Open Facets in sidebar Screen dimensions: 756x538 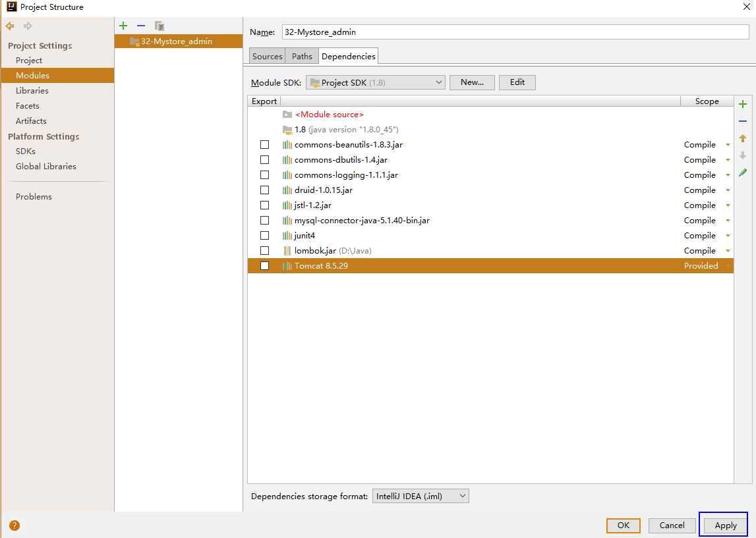click(28, 105)
